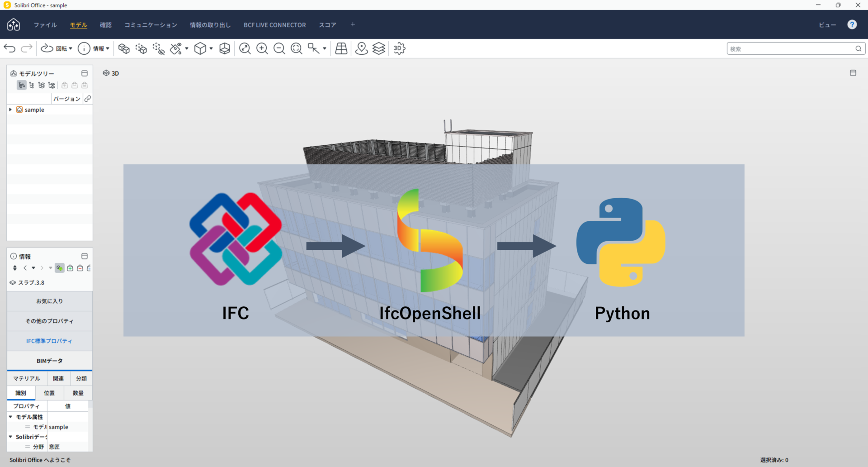Expand the sample node in the model tree
This screenshot has height=467, width=868.
(10, 110)
